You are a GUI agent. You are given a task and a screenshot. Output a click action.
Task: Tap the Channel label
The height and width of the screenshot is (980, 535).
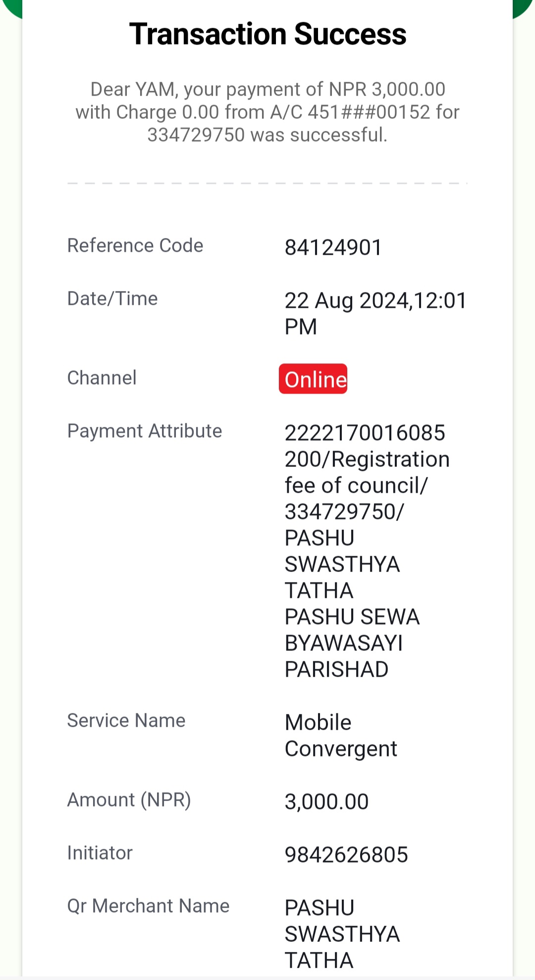102,378
